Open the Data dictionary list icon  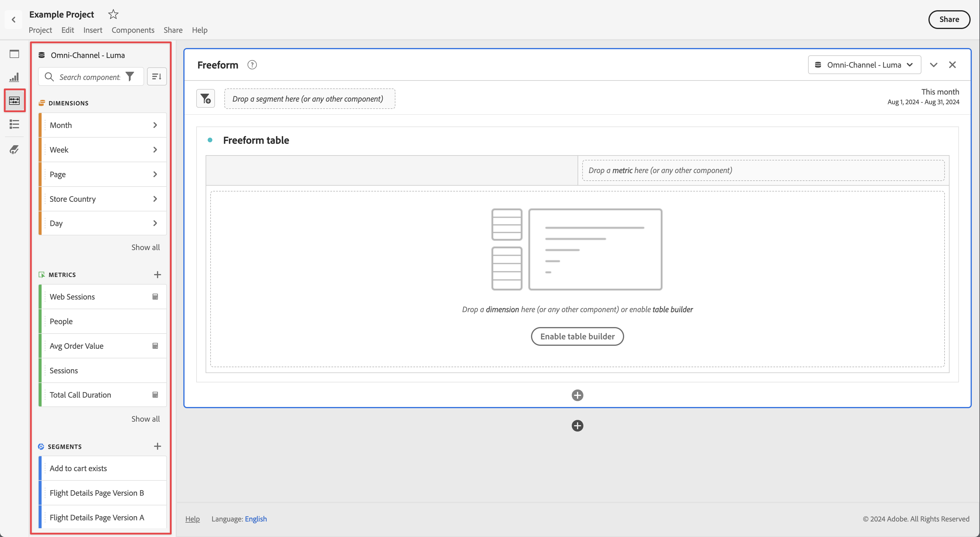pos(14,124)
